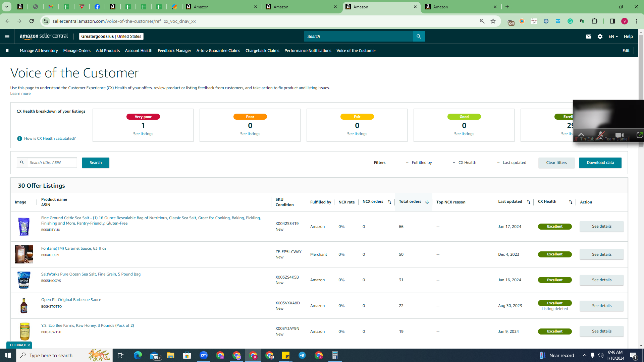
Task: Open the messages envelope icon
Action: (588, 37)
